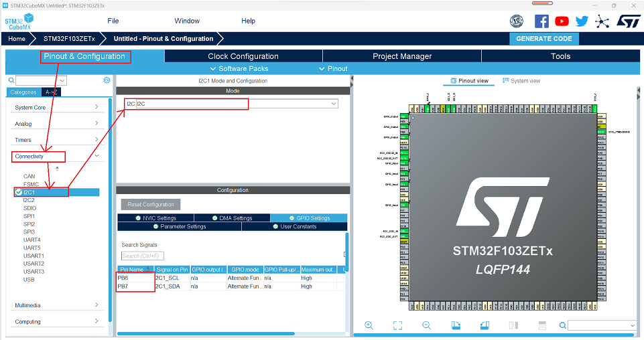The width and height of the screenshot is (644, 340).
Task: Select Pinout & Configuration tab
Action: (84, 56)
